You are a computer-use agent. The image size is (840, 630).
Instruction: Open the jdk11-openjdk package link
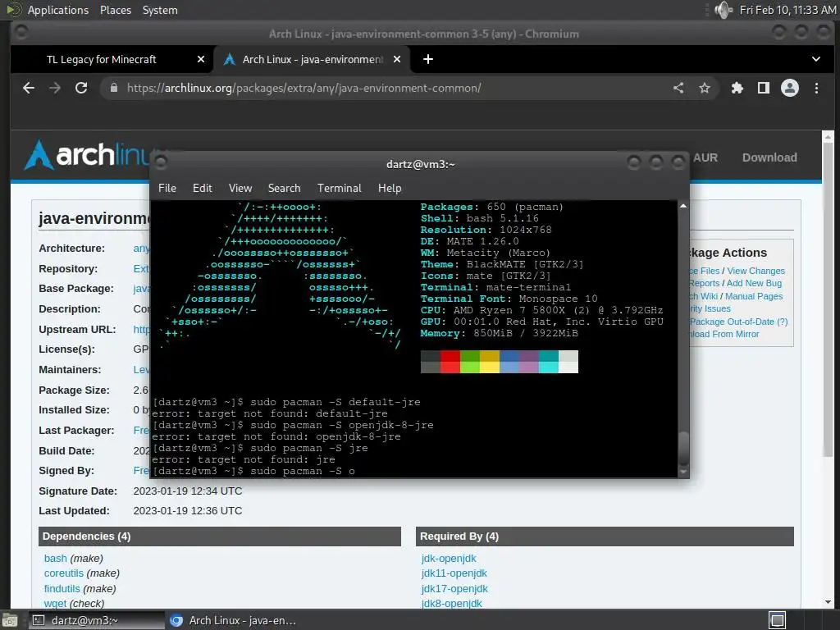pos(454,573)
